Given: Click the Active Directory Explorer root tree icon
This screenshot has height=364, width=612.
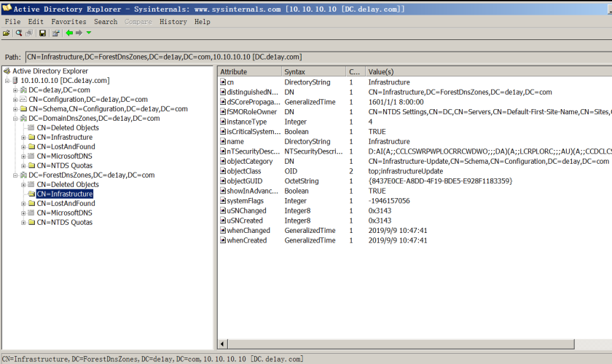Looking at the screenshot, I should point(7,71).
